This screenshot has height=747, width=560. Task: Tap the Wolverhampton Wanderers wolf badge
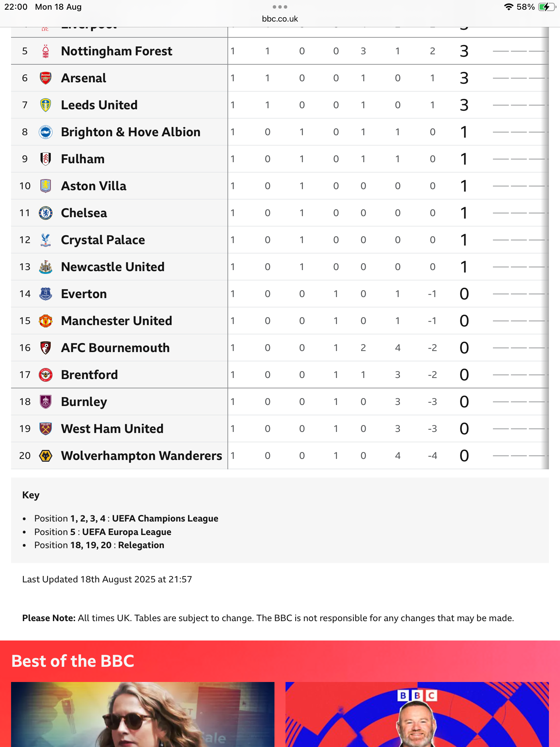[46, 456]
